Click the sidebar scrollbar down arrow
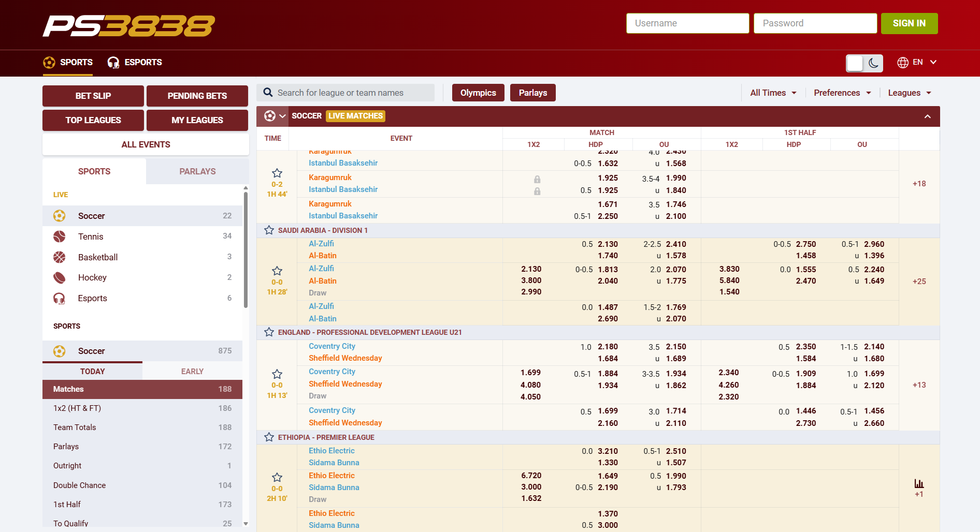The width and height of the screenshot is (980, 532). pos(246,524)
